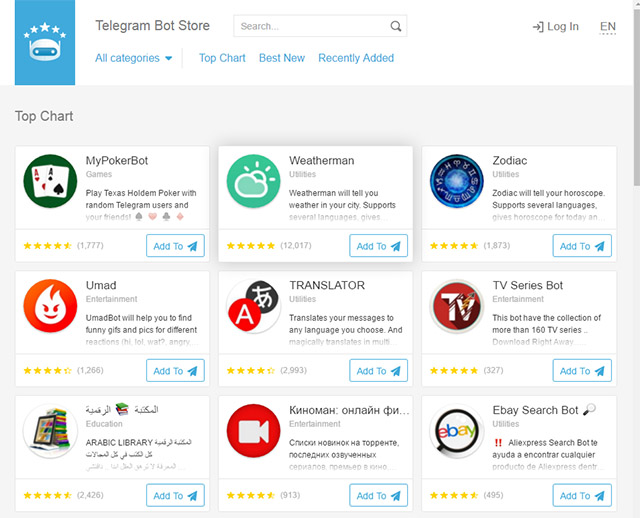
Task: Click the Entertainment category under Umad
Action: click(111, 299)
